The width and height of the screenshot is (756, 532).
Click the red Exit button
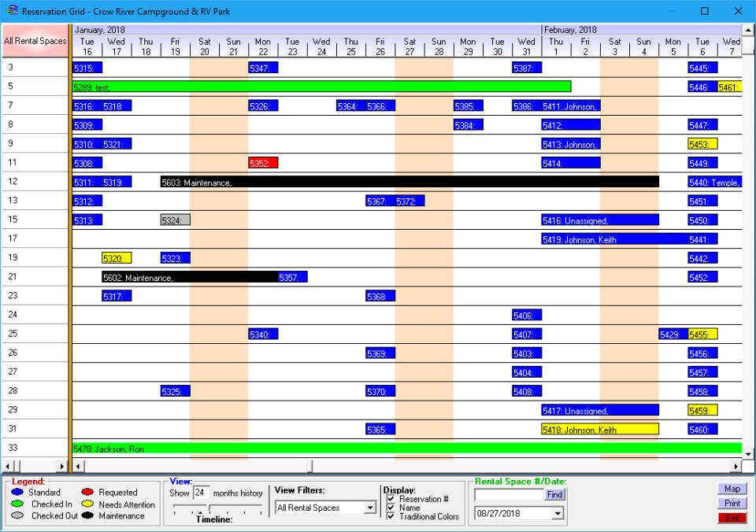732,518
